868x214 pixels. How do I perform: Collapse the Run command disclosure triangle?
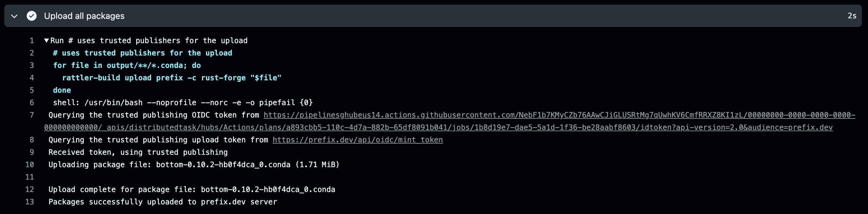[x=47, y=41]
